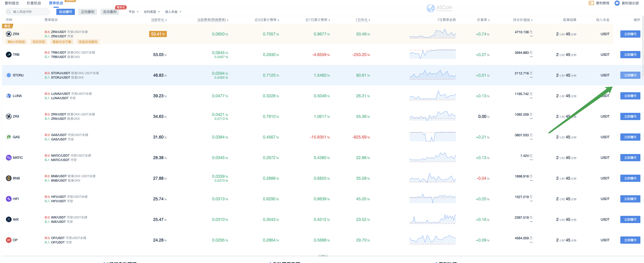Open the 平台 dropdown filter
The image size is (644, 263).
pyautogui.click(x=134, y=12)
